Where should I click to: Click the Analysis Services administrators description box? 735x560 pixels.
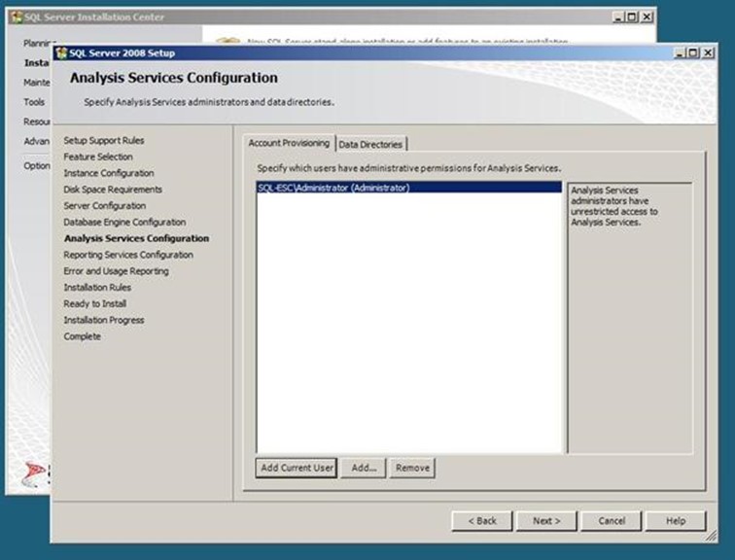click(630, 318)
